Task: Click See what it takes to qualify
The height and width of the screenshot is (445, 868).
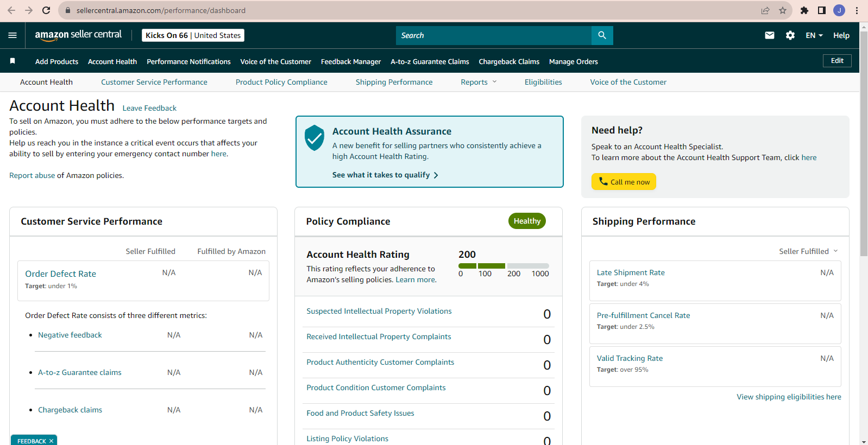Action: [385, 175]
